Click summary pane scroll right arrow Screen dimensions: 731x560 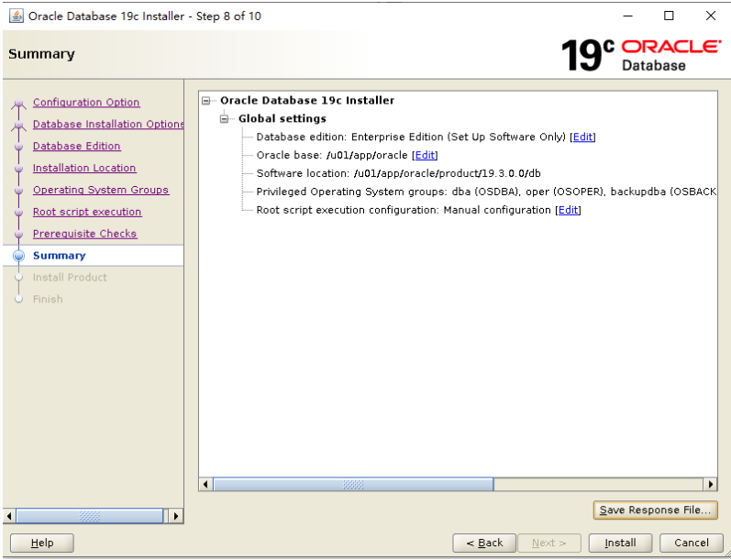click(x=710, y=484)
